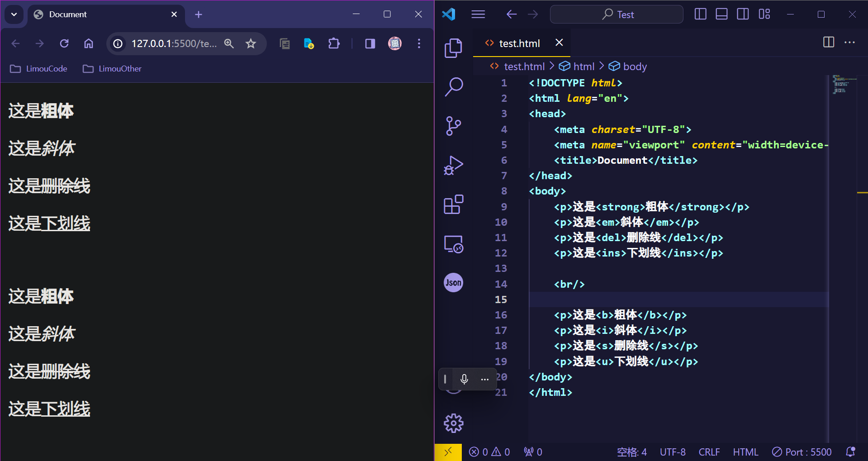Open Run and Debug view
Viewport: 868px width, 461px height.
pyautogui.click(x=453, y=166)
